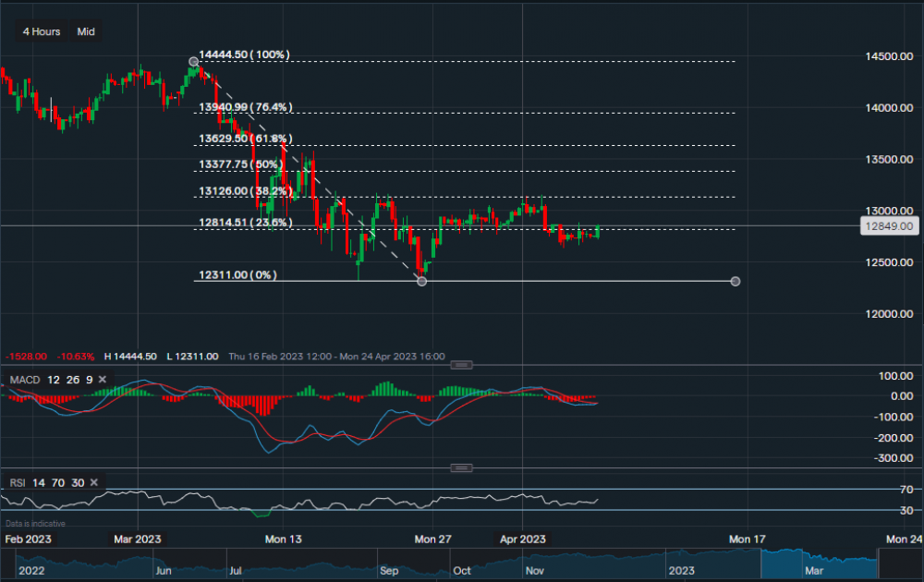Screen dimensions: 924x582
Task: Select the right-end handle of the 0% line
Action: pyautogui.click(x=736, y=281)
